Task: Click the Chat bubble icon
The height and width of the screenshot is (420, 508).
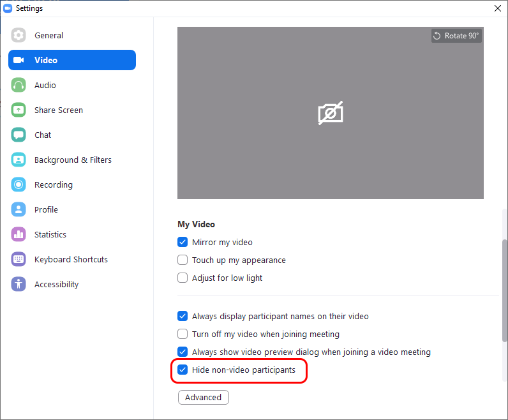Action: [x=19, y=135]
